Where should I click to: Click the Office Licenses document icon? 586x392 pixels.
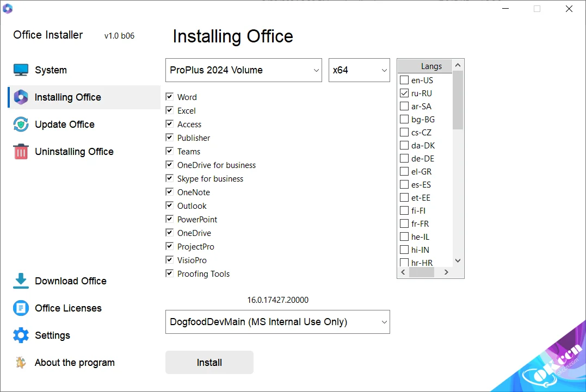click(21, 308)
